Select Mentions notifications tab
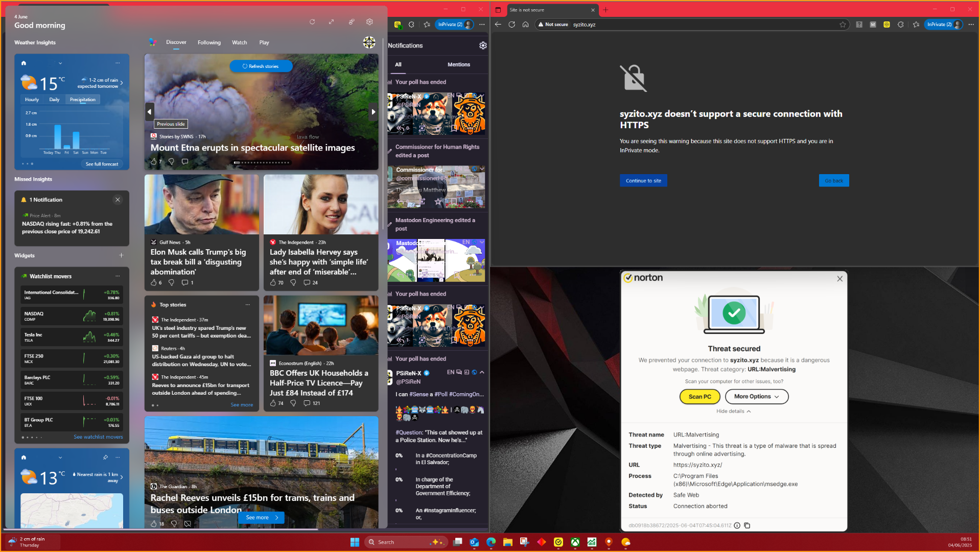The image size is (980, 552). tap(459, 65)
